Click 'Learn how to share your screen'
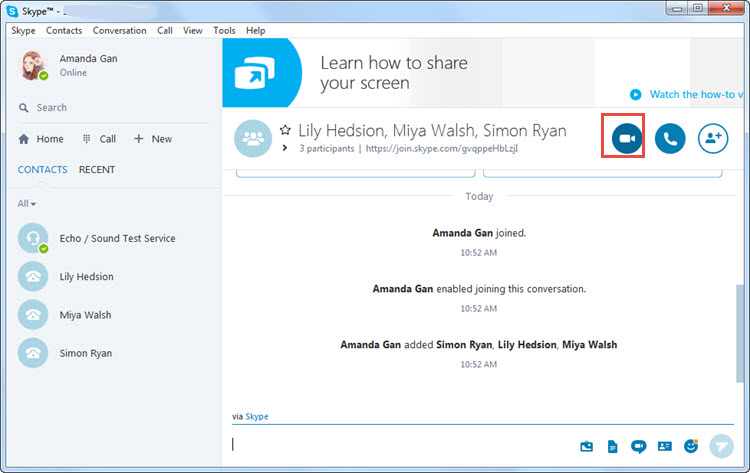Screen dimensions: 750x473 click(394, 73)
